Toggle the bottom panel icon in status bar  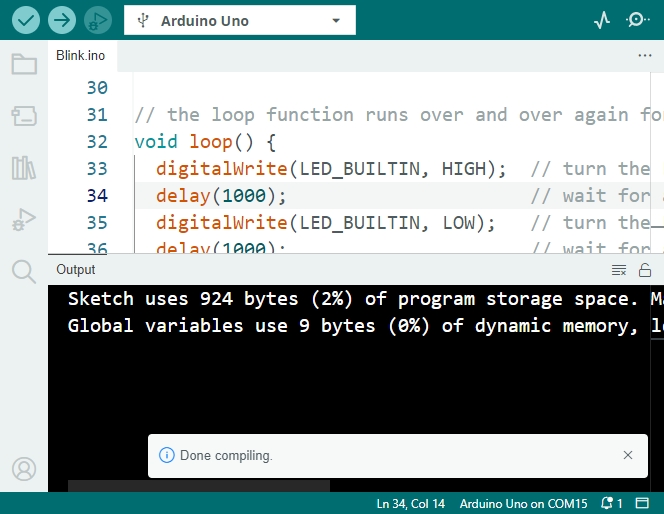[642, 503]
